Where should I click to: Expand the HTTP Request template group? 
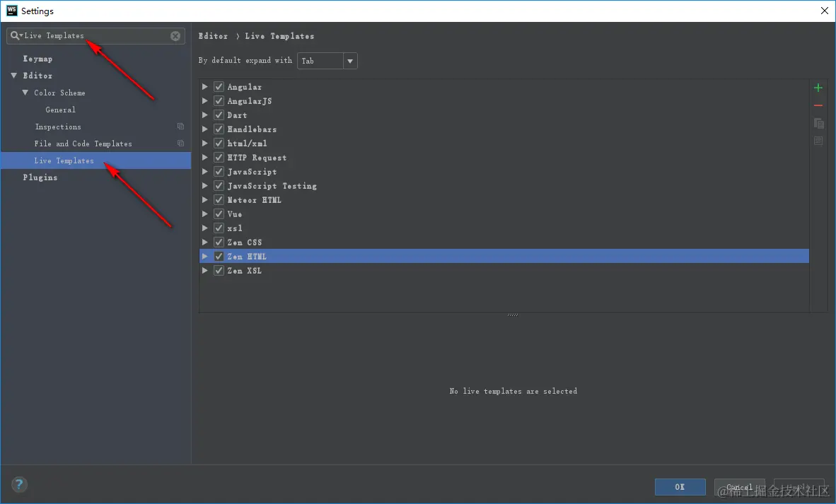coord(204,157)
